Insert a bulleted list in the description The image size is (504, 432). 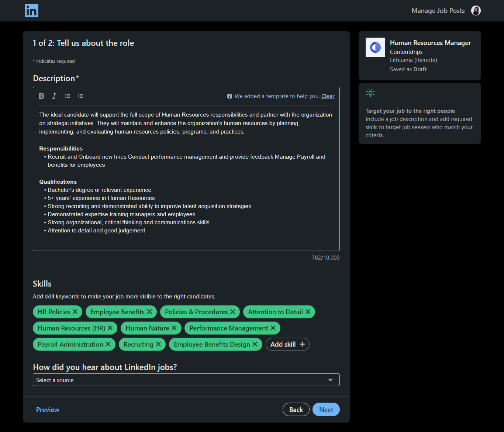(67, 96)
